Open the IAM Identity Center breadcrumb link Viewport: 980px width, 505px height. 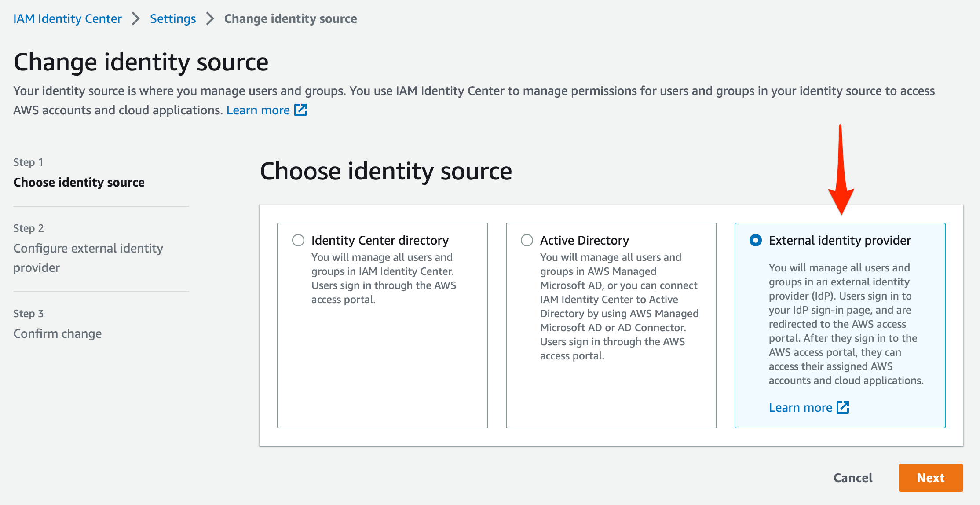(67, 18)
